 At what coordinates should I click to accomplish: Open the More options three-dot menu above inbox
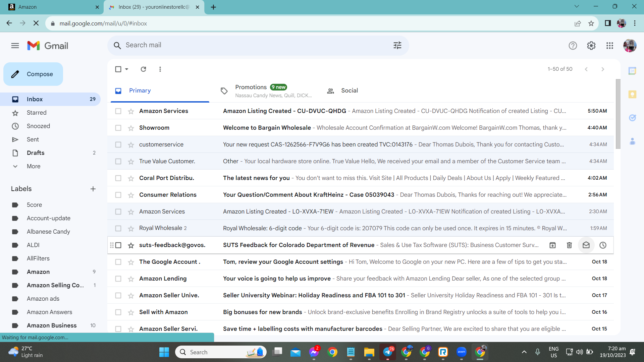pos(160,69)
